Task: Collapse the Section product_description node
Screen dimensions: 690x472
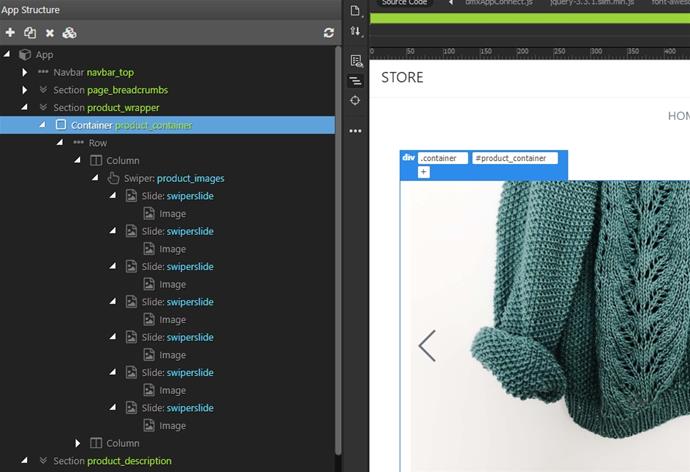Action: pyautogui.click(x=24, y=460)
